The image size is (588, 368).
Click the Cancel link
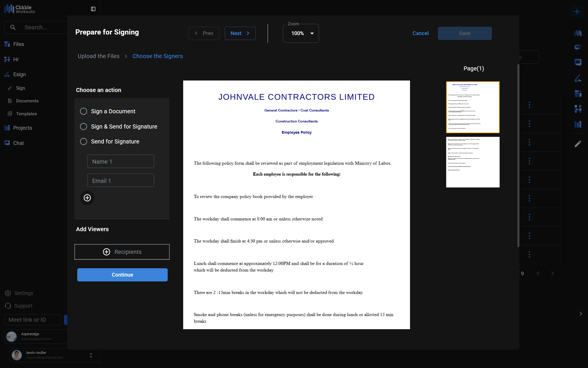point(420,33)
